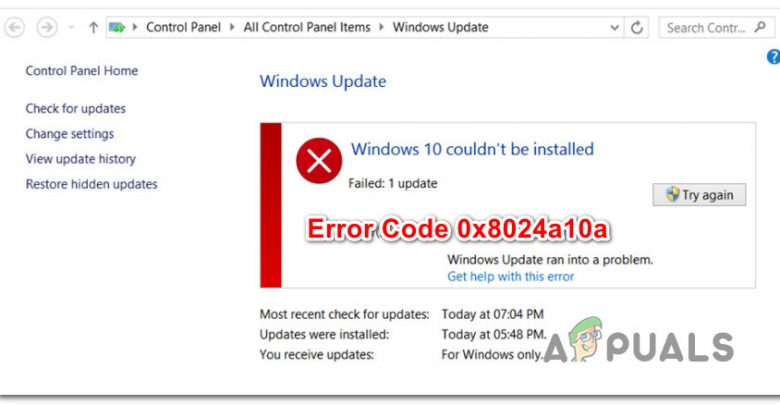Click the Back navigation arrow
This screenshot has height=405, width=780.
click(14, 27)
